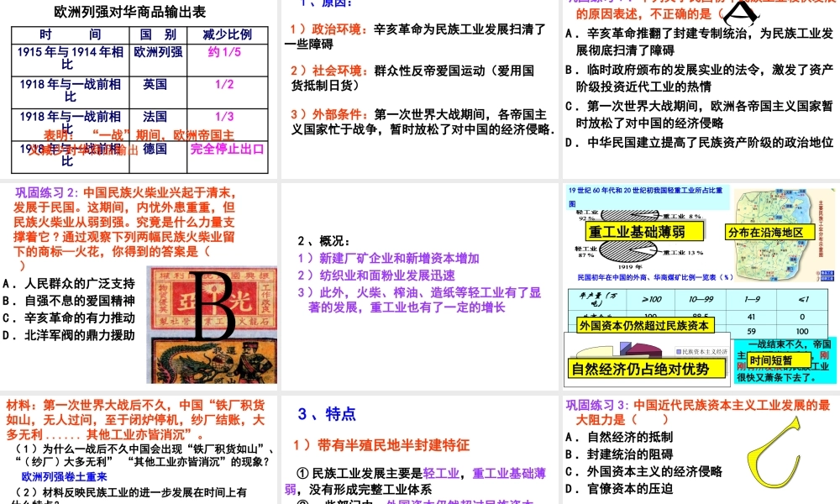Click the 巩固练习3 question title
The height and width of the screenshot is (504, 840).
[698, 412]
